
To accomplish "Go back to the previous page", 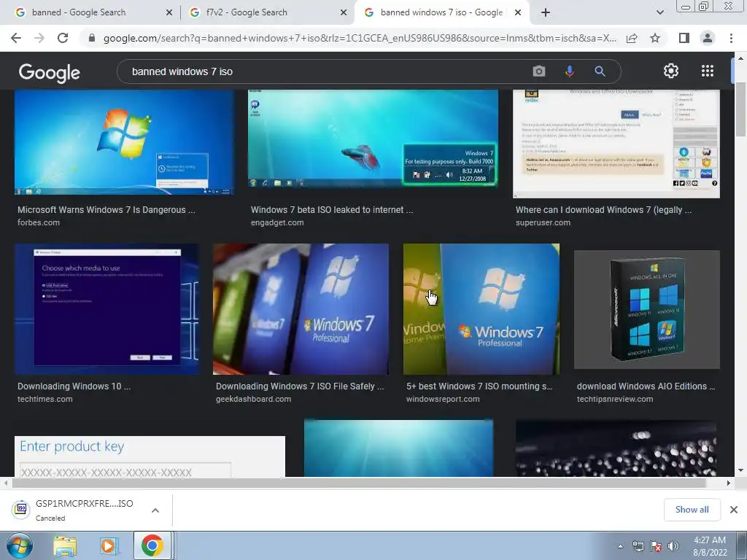I will pos(16,38).
